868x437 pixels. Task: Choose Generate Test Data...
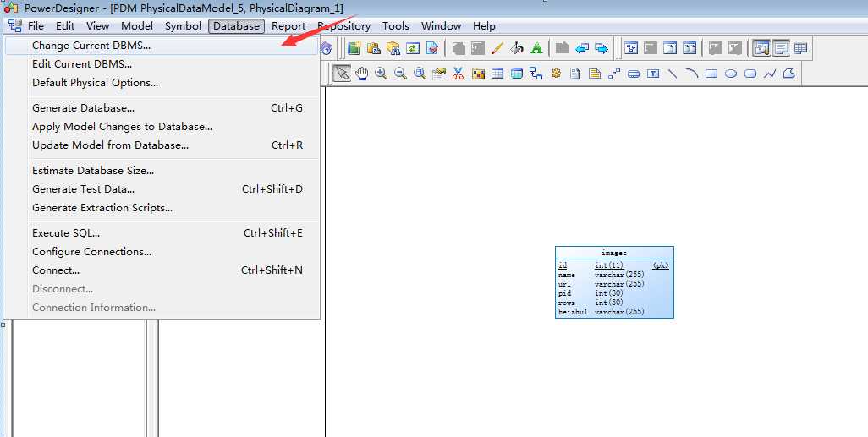click(x=162, y=189)
